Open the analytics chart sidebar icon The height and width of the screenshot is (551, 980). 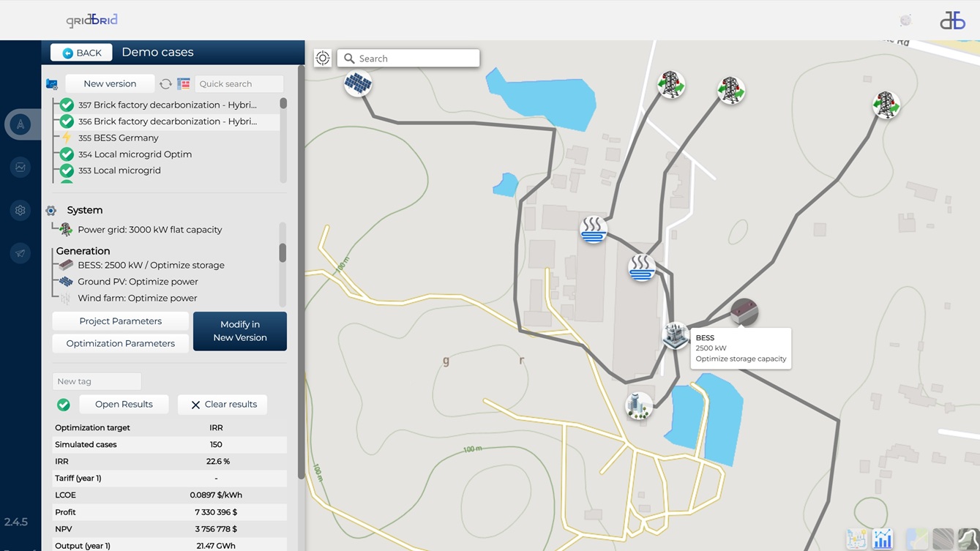point(20,168)
